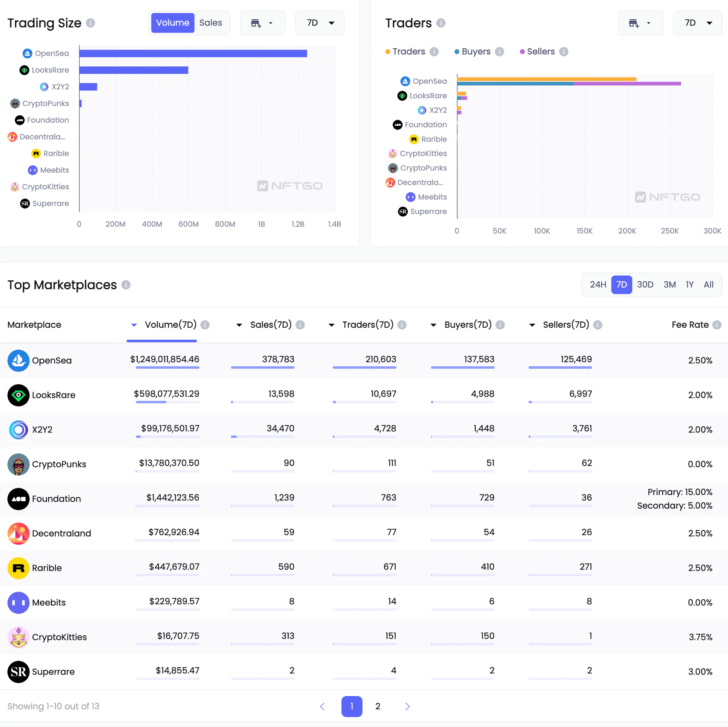Click the Meebits logo in the table
Screen dimensions: 728x727
pyautogui.click(x=19, y=603)
